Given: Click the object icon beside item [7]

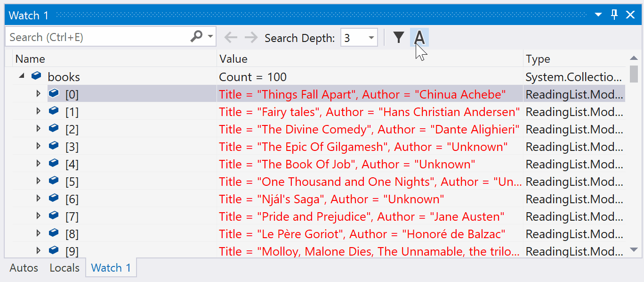Looking at the screenshot, I should tap(53, 216).
